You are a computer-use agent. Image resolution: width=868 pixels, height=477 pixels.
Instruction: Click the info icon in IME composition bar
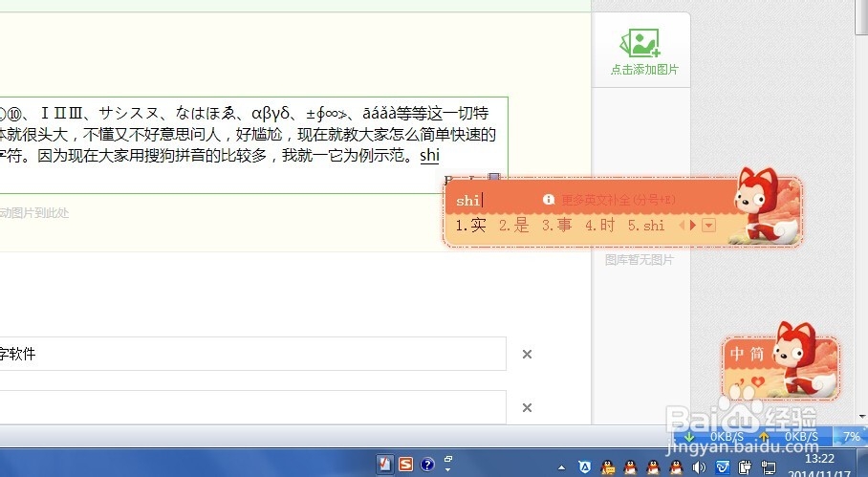tap(549, 199)
